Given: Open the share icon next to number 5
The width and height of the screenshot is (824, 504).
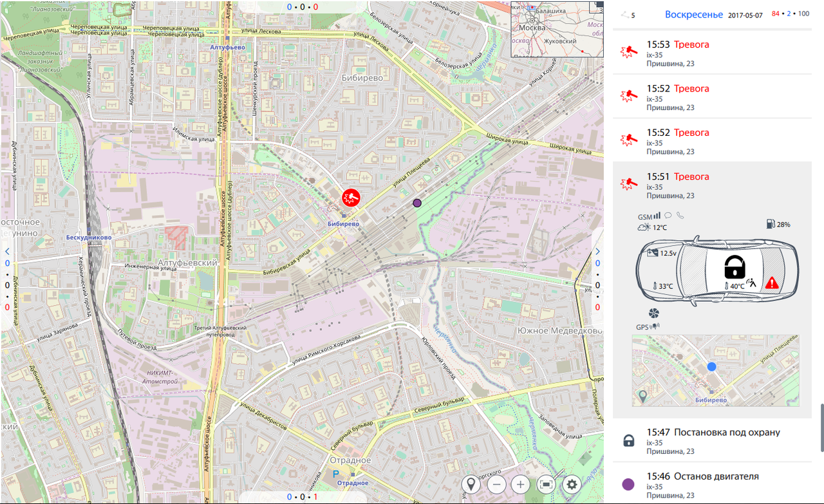Looking at the screenshot, I should (624, 15).
